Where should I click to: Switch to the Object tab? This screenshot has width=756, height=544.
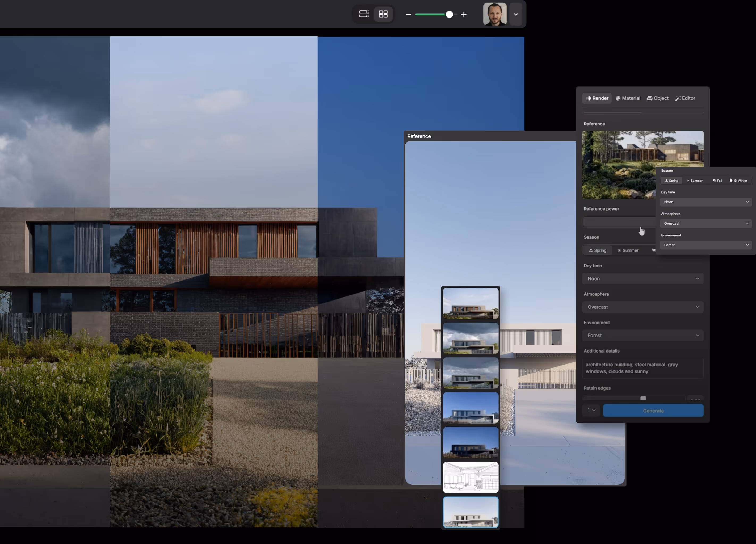point(657,98)
